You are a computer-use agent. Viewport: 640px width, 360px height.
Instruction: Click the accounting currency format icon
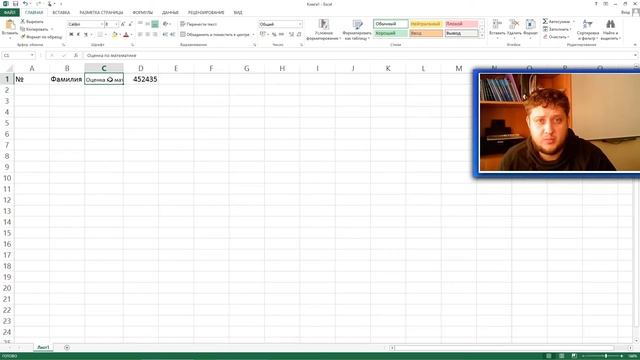tap(263, 35)
